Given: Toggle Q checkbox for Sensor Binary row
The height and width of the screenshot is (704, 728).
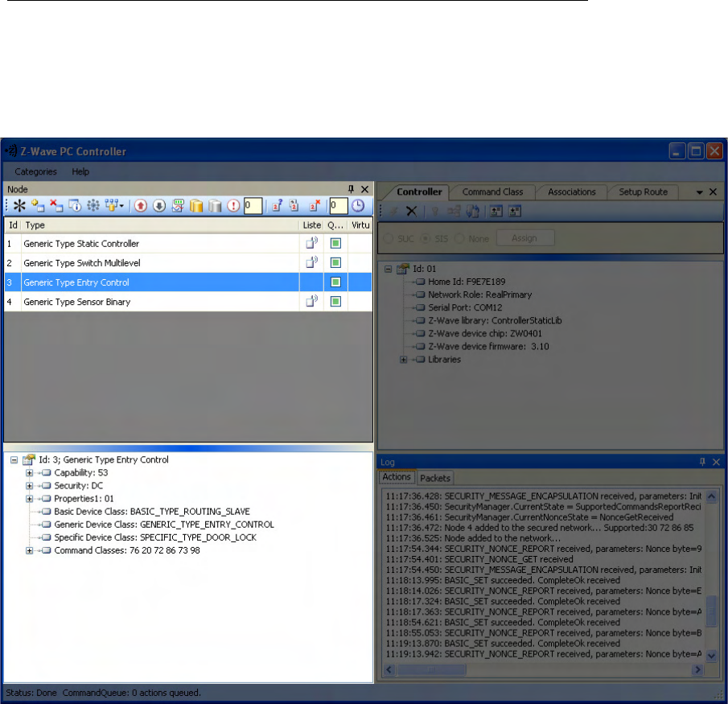Looking at the screenshot, I should 335,302.
